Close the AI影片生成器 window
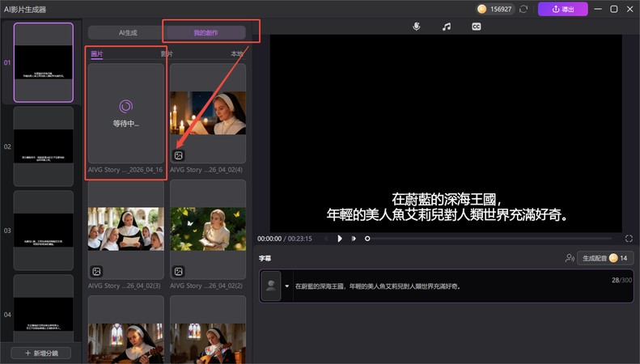 point(629,9)
